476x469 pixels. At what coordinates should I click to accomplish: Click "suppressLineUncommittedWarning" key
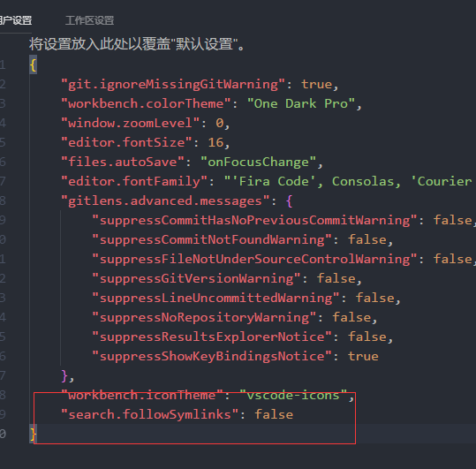215,299
